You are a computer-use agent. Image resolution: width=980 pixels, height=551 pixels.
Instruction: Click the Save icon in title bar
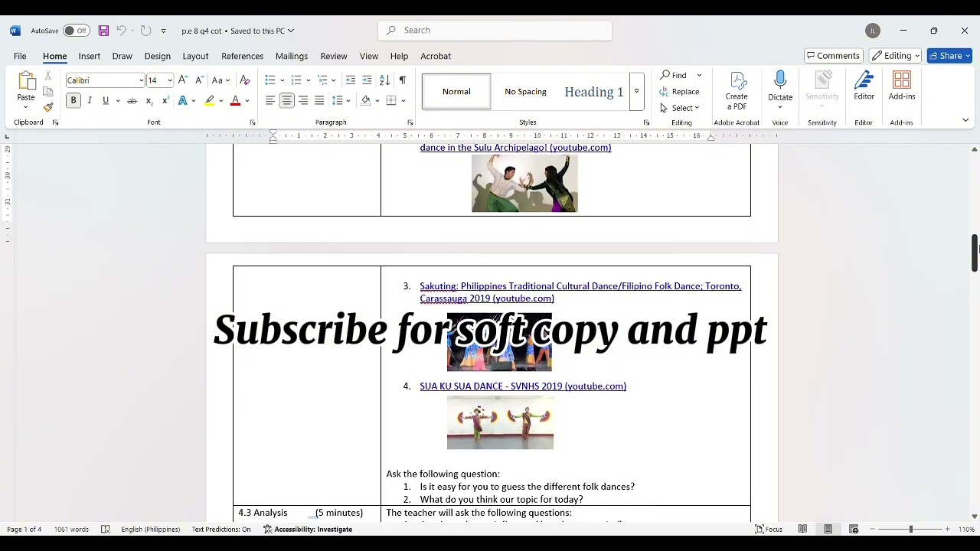[x=103, y=31]
